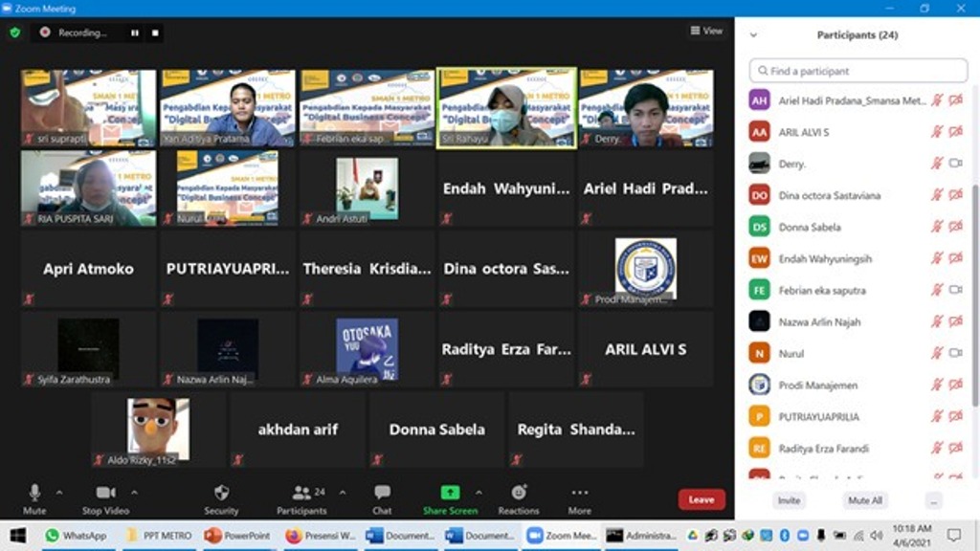Click the Mute All button
Image resolution: width=980 pixels, height=551 pixels.
[865, 500]
